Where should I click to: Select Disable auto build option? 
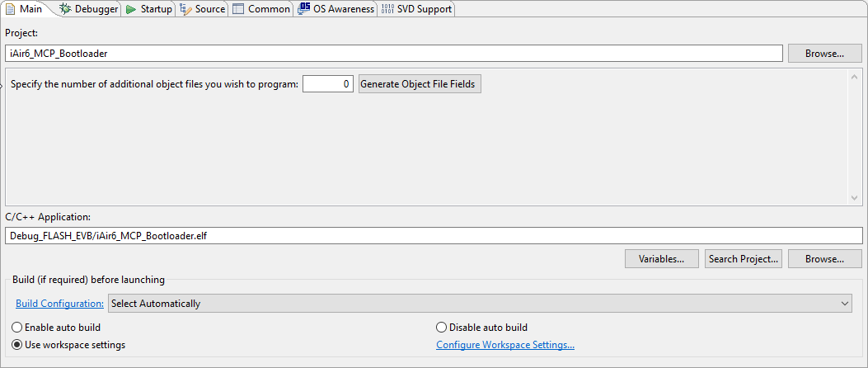pyautogui.click(x=441, y=328)
